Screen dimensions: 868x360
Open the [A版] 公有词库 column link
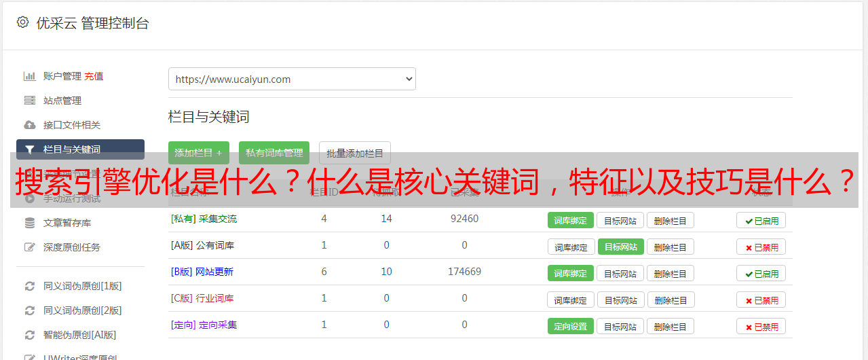click(202, 245)
